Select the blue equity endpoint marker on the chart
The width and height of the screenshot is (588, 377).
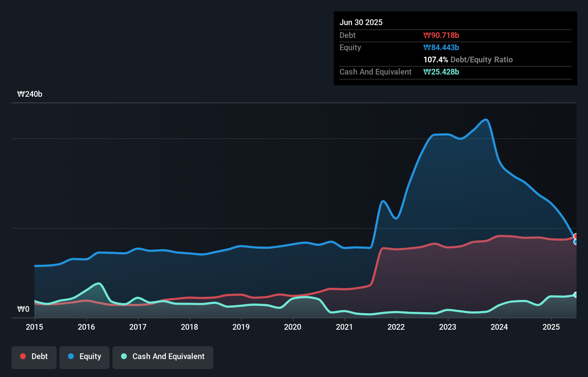pyautogui.click(x=576, y=242)
